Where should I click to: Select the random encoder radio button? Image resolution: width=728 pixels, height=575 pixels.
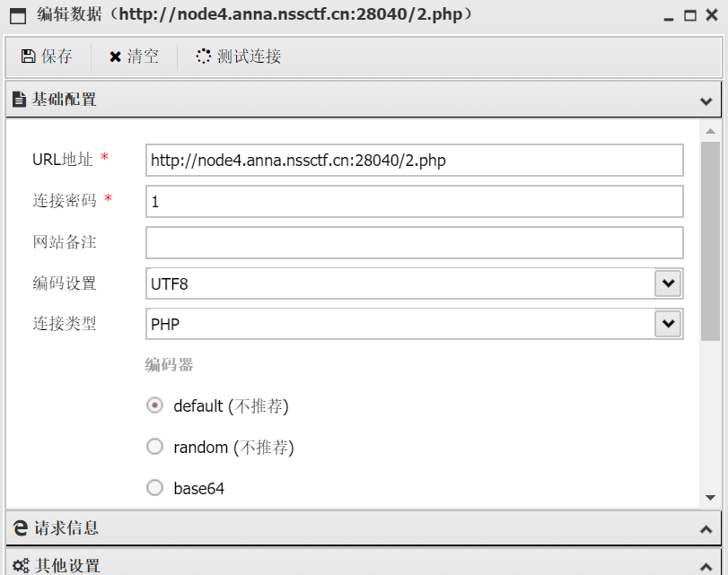tap(154, 447)
